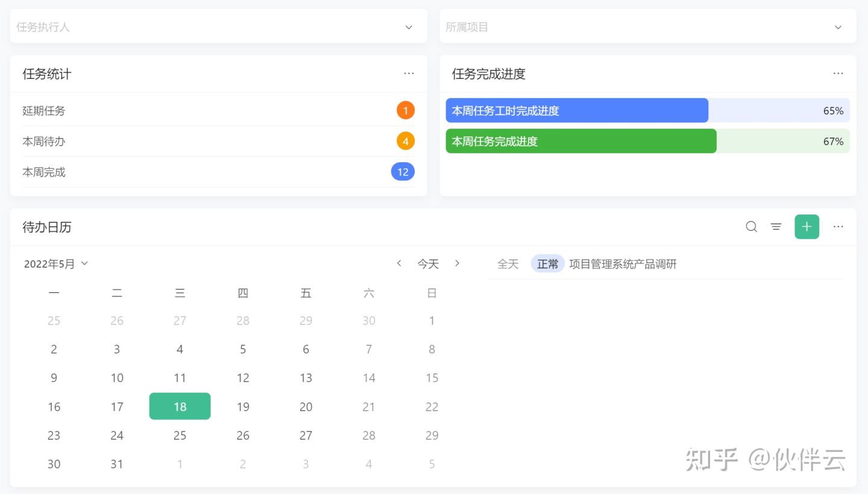Click the green plus add button

[807, 227]
